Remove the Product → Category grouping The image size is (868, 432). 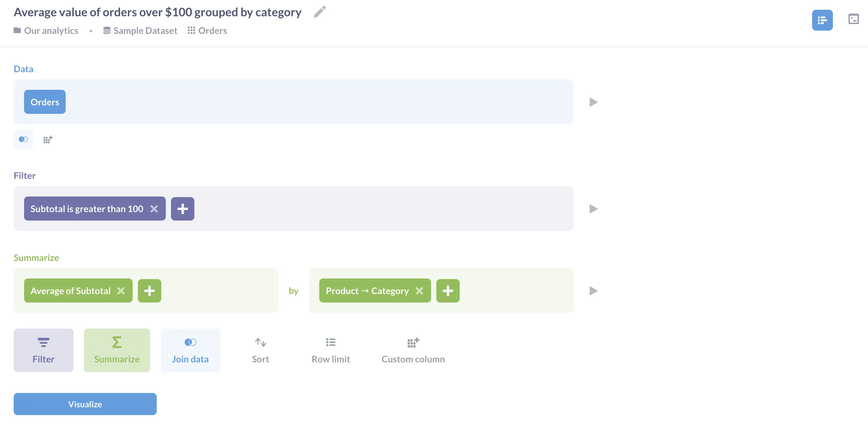[x=419, y=291]
